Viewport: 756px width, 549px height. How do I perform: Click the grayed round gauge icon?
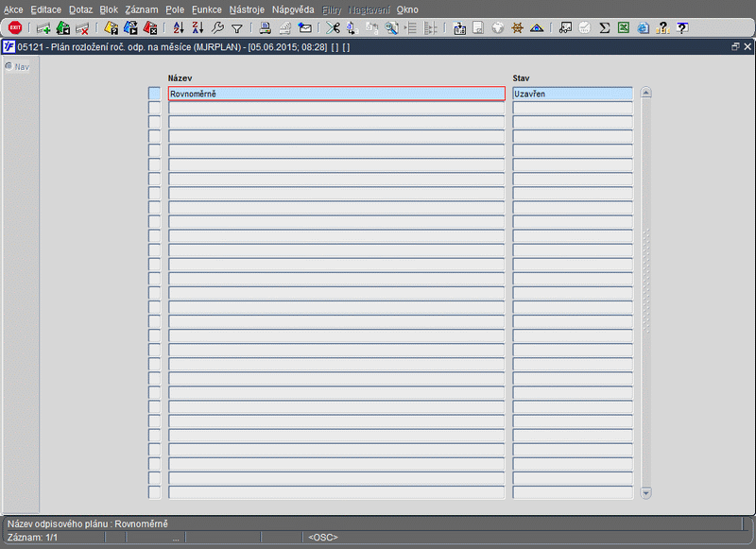(584, 28)
